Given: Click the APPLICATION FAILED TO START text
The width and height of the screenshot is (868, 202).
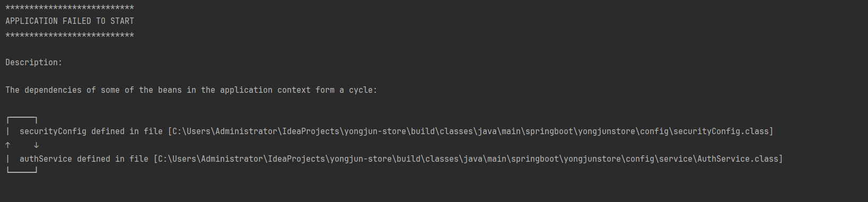Looking at the screenshot, I should click(x=69, y=21).
